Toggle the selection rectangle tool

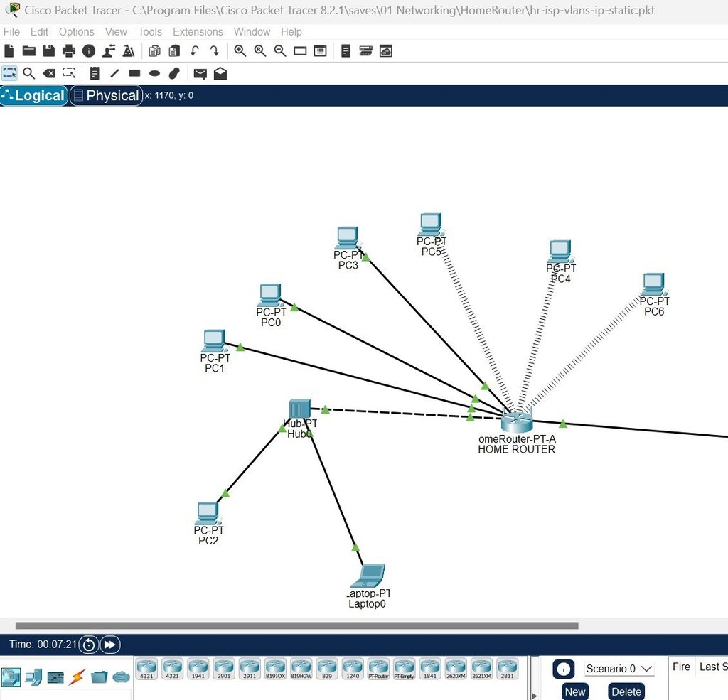coord(9,73)
